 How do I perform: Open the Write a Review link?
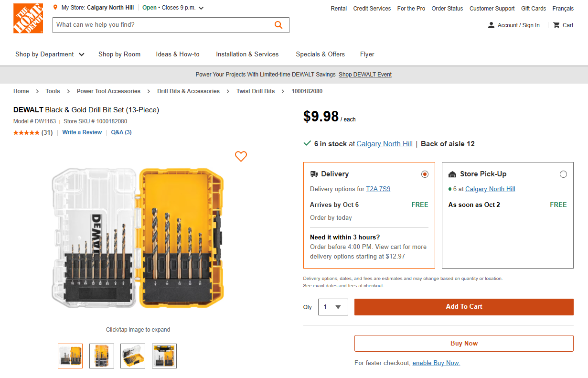point(82,132)
